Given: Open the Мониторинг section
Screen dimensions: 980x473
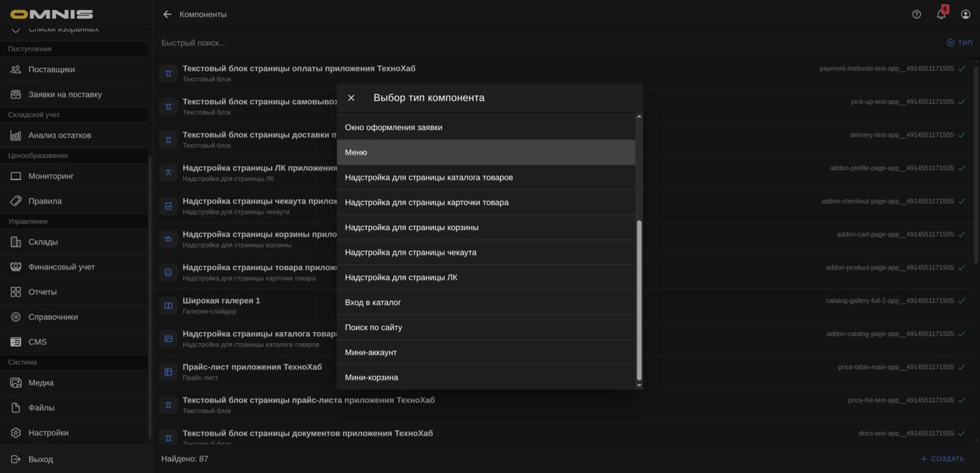Looking at the screenshot, I should [50, 176].
